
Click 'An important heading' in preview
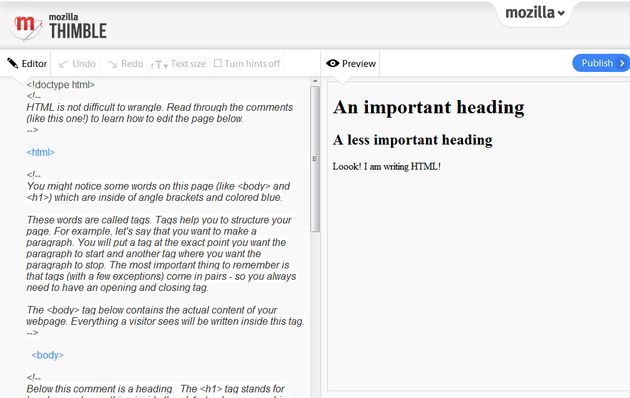tap(428, 107)
